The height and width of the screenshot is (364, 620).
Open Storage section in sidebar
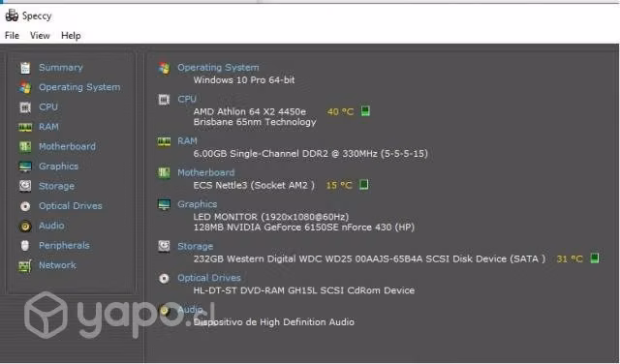(x=56, y=186)
